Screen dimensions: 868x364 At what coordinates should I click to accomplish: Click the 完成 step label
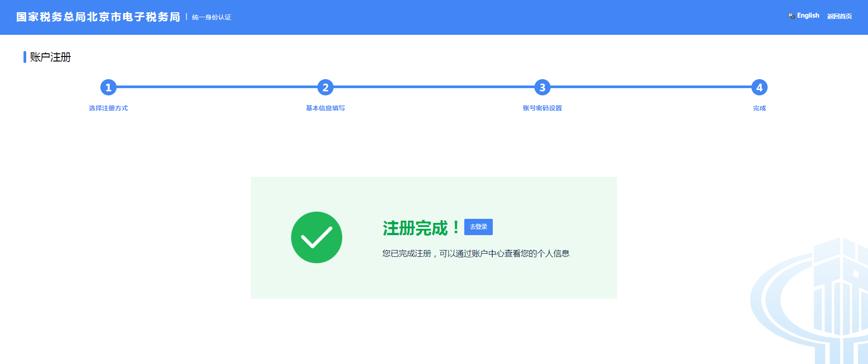point(759,108)
